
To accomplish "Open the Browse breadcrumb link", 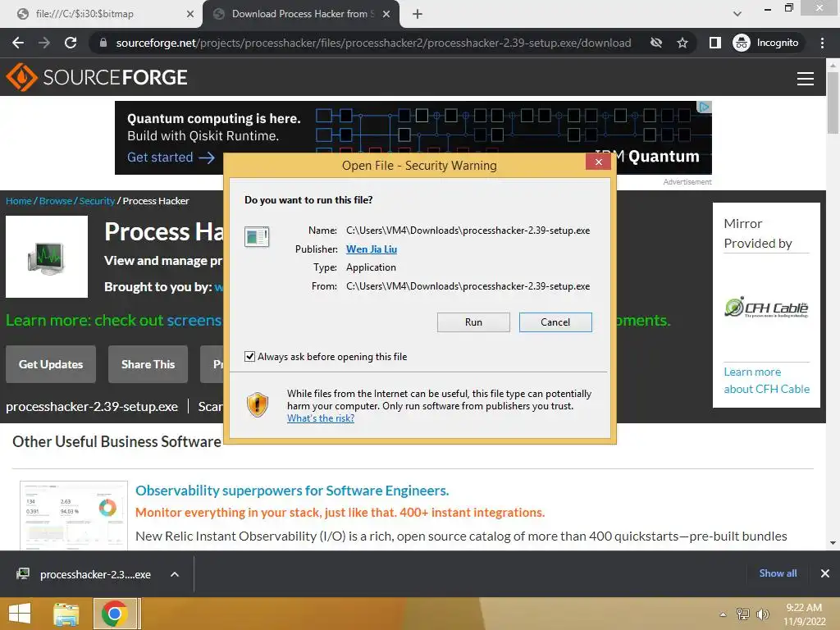I will click(56, 201).
